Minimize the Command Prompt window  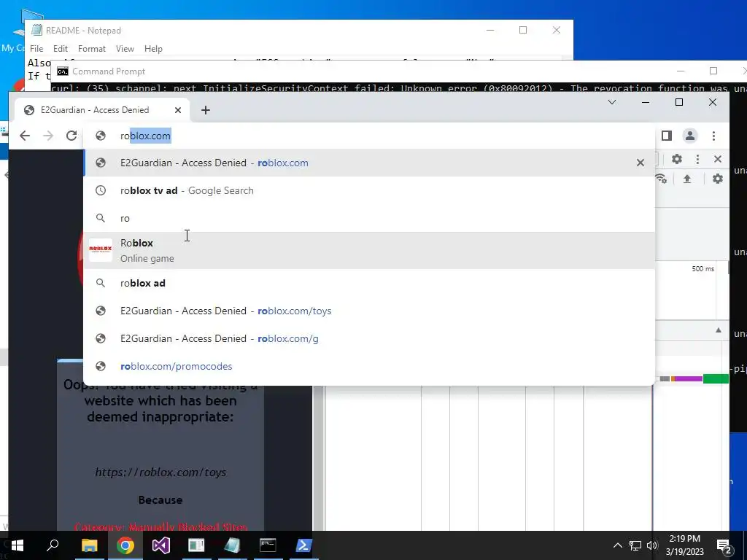681,71
